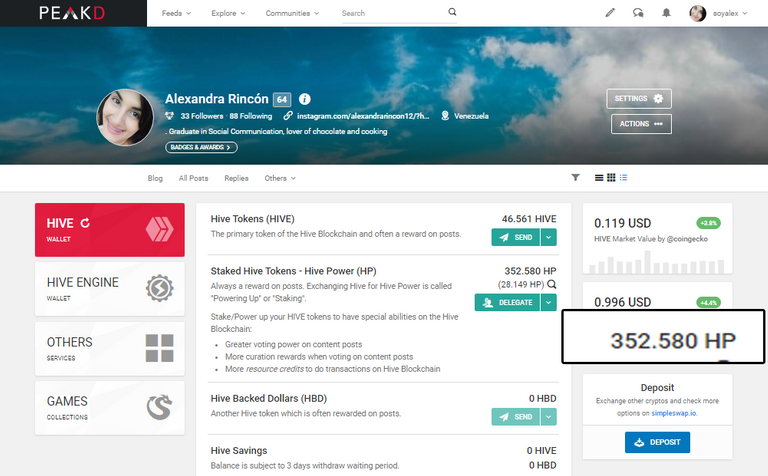
Task: Click the blue Deposit button
Action: [657, 442]
